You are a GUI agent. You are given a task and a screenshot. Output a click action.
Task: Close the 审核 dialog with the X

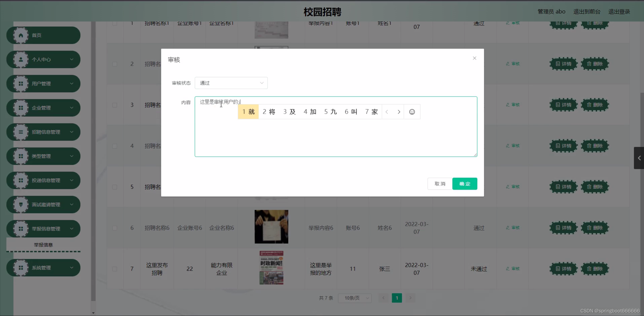point(475,58)
